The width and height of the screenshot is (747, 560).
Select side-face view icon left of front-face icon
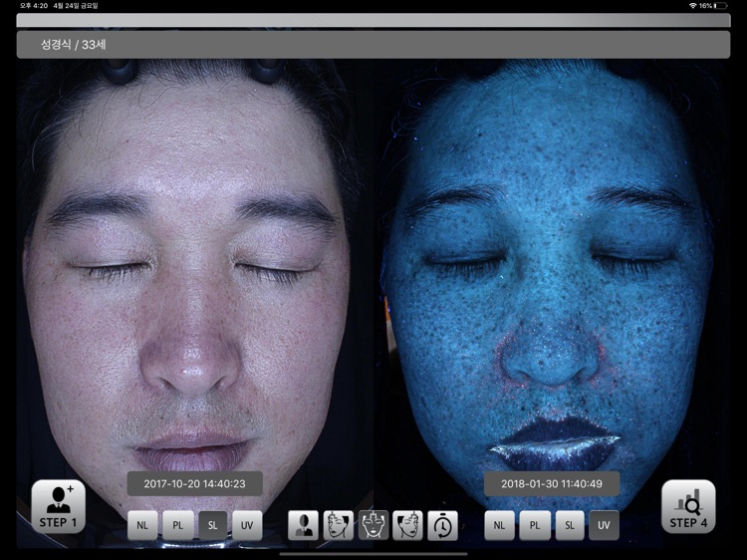point(339,525)
